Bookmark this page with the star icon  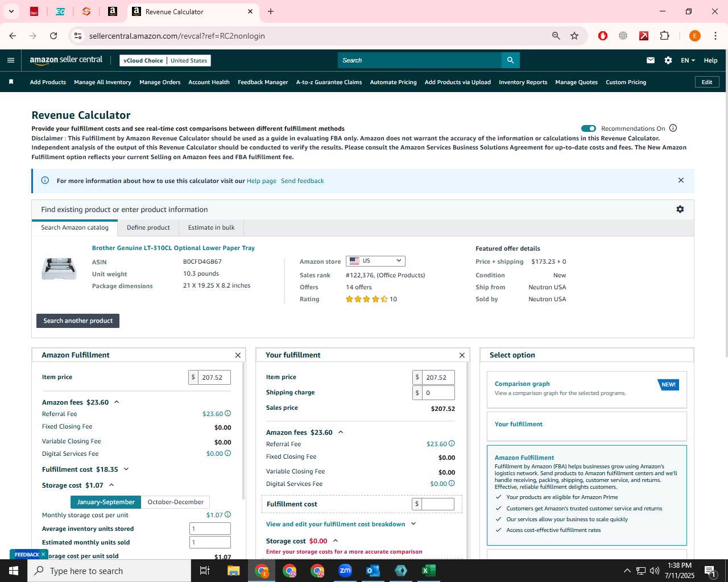click(x=574, y=36)
